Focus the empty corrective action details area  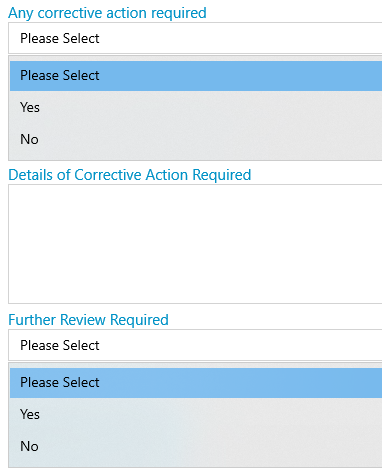pyautogui.click(x=195, y=244)
